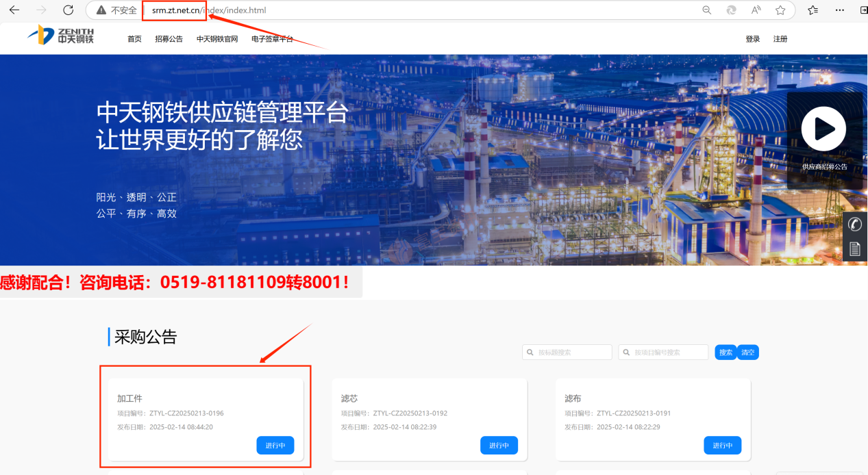Click 进行中 on the 滤布 card
The image size is (868, 475).
tap(723, 445)
